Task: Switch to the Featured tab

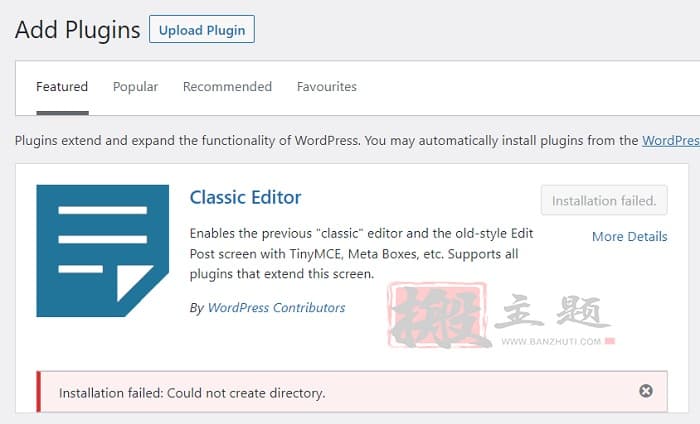Action: (62, 87)
